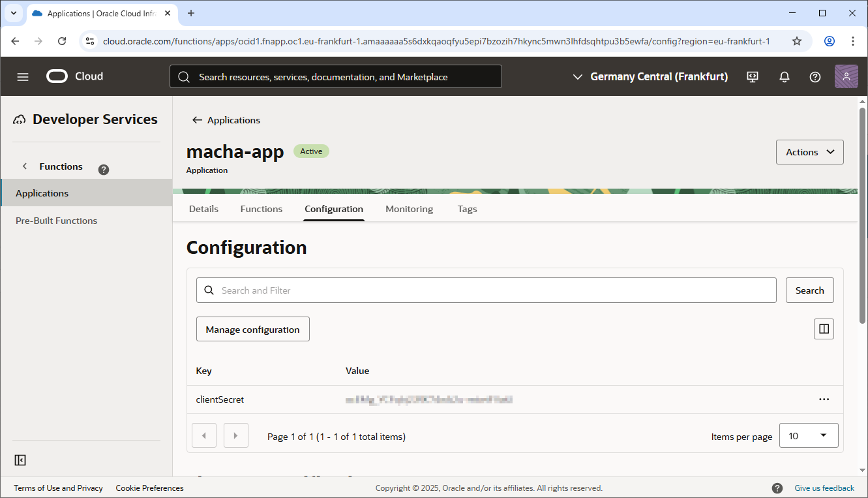Click the Search and Filter field
Screen dimensions: 868x498
496,290
